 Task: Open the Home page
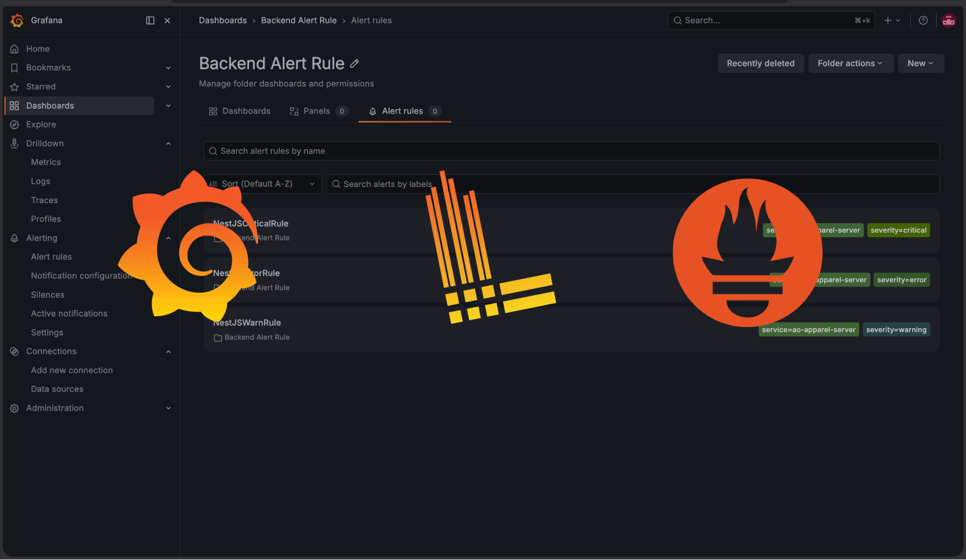pyautogui.click(x=38, y=49)
